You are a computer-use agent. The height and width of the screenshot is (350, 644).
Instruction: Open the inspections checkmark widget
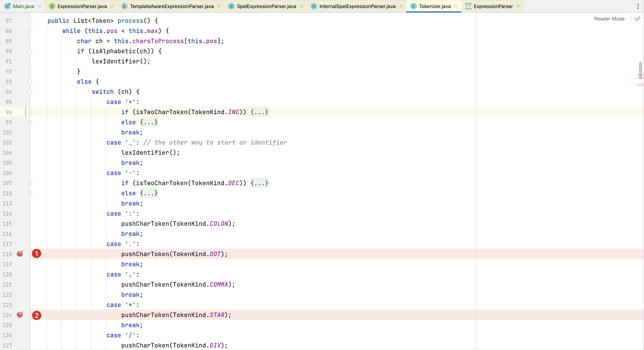pos(638,19)
